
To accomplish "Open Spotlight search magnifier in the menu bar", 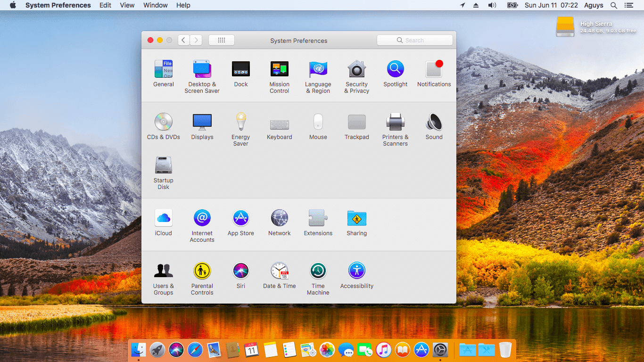I will pos(614,5).
